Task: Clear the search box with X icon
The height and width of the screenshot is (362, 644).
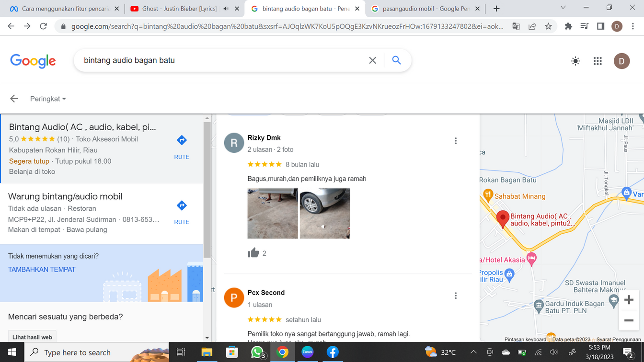Action: [372, 60]
